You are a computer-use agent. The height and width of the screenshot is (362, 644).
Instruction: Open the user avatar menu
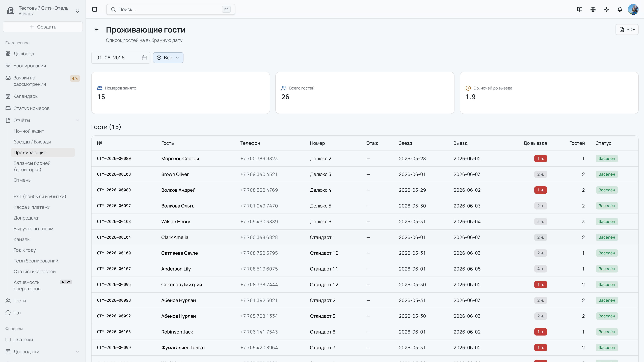pyautogui.click(x=633, y=10)
